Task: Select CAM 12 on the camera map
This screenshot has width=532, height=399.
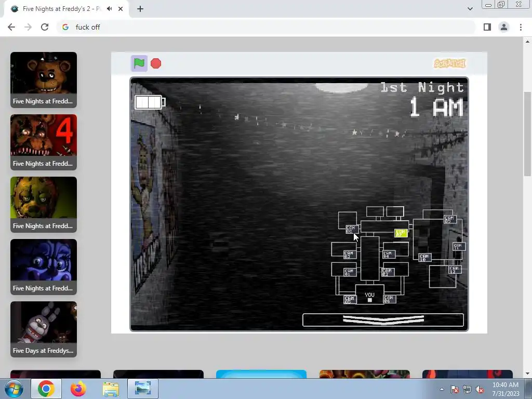Action: (x=455, y=270)
